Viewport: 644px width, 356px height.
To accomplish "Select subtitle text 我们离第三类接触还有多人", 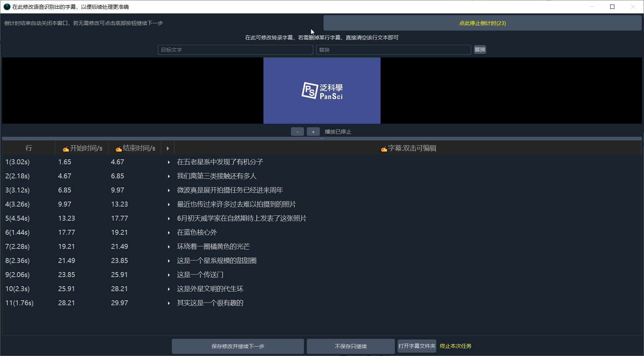I will point(217,176).
